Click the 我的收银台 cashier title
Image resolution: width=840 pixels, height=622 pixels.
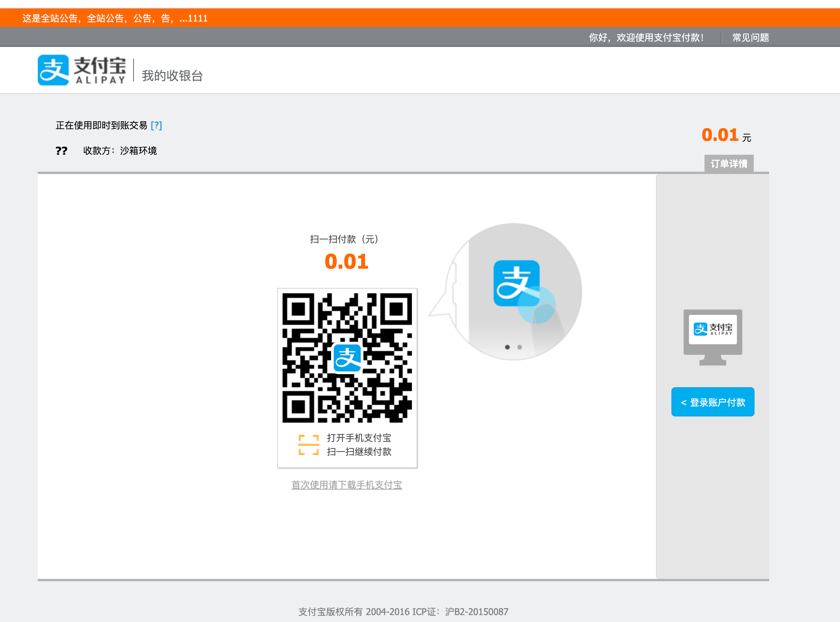click(172, 76)
